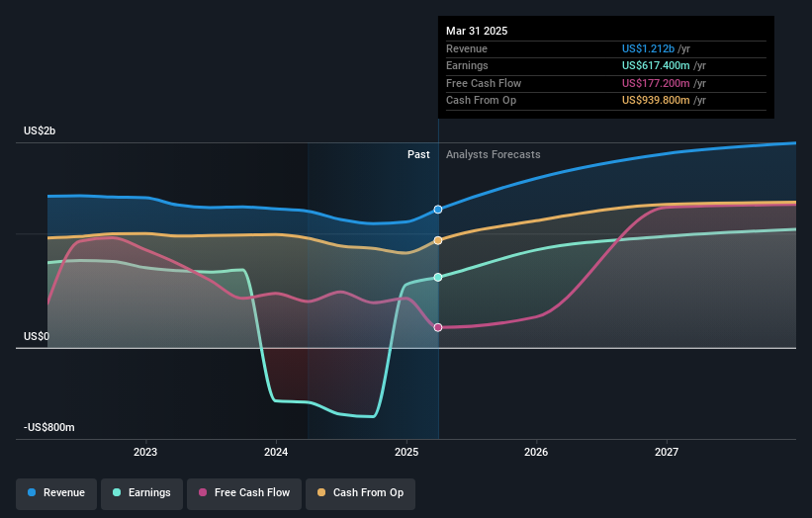Click the 2024 x-axis label
812x518 pixels.
tap(276, 452)
